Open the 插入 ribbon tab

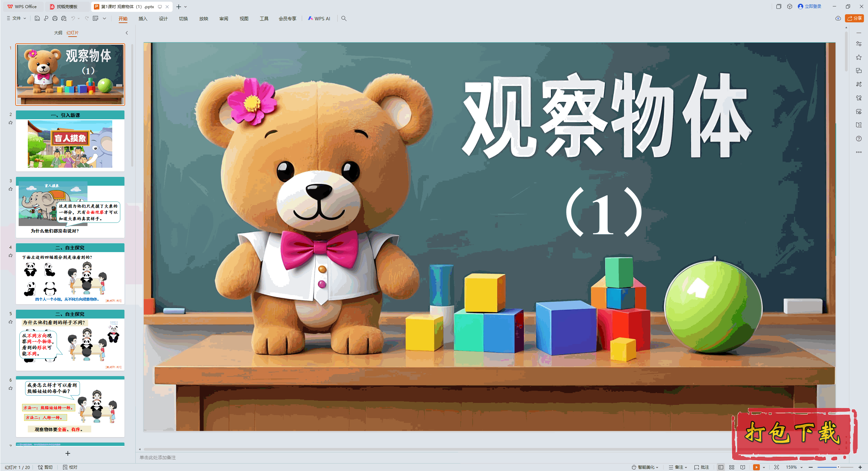(143, 19)
